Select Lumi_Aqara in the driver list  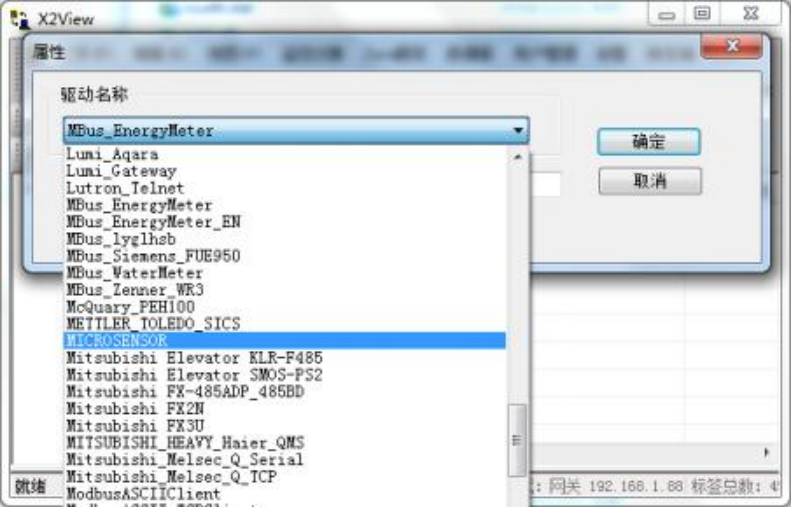click(285, 154)
